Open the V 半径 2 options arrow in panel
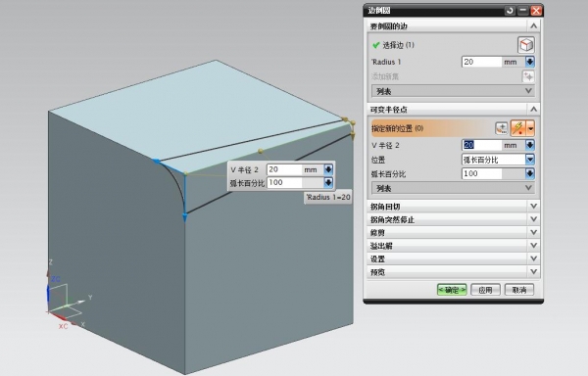Viewport: 588px width, 376px height. point(529,145)
